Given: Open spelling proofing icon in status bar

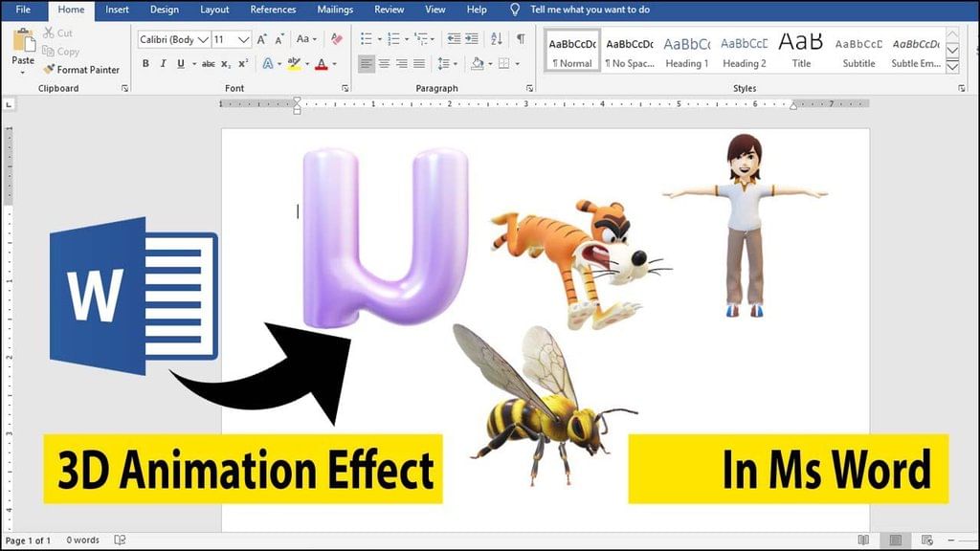Looking at the screenshot, I should 120,540.
